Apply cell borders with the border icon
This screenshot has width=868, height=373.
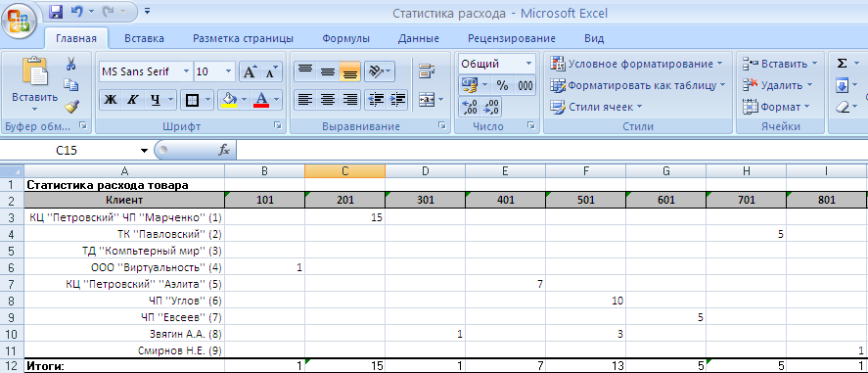pos(192,100)
